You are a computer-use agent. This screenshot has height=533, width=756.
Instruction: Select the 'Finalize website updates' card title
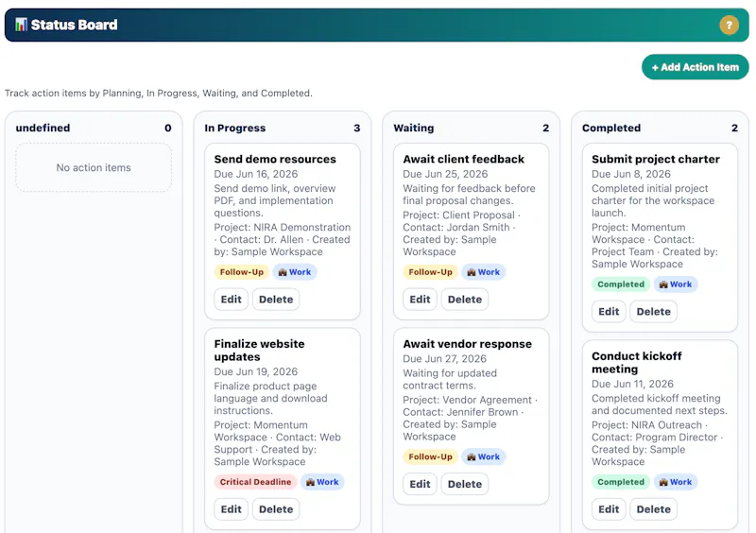coord(259,351)
